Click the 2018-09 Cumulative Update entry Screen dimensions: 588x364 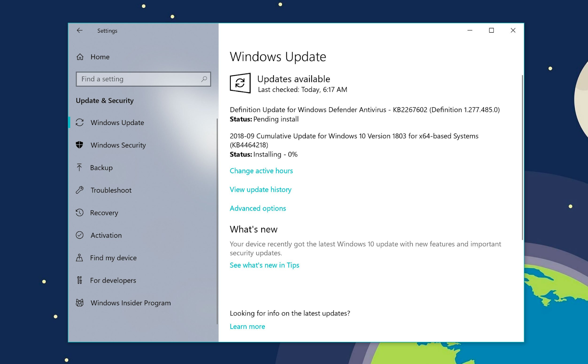(354, 140)
